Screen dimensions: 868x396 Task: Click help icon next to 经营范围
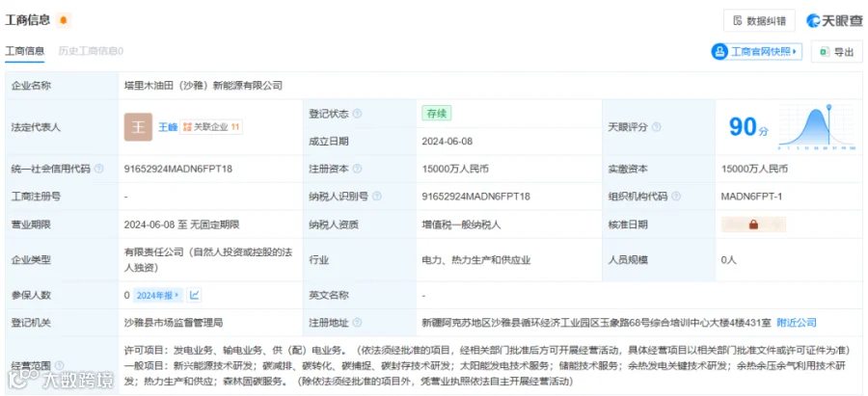tap(59, 365)
